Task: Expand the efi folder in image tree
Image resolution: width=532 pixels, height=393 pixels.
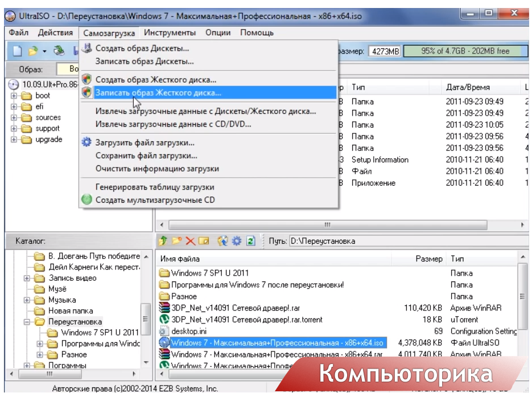Action: [14, 107]
